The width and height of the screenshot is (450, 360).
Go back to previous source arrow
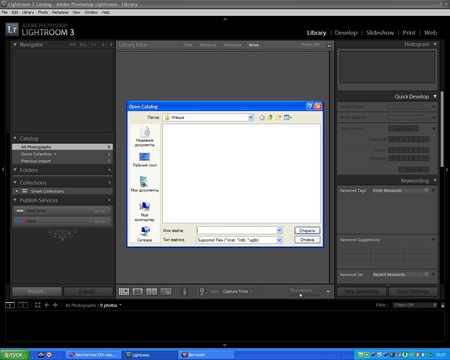pos(47,305)
